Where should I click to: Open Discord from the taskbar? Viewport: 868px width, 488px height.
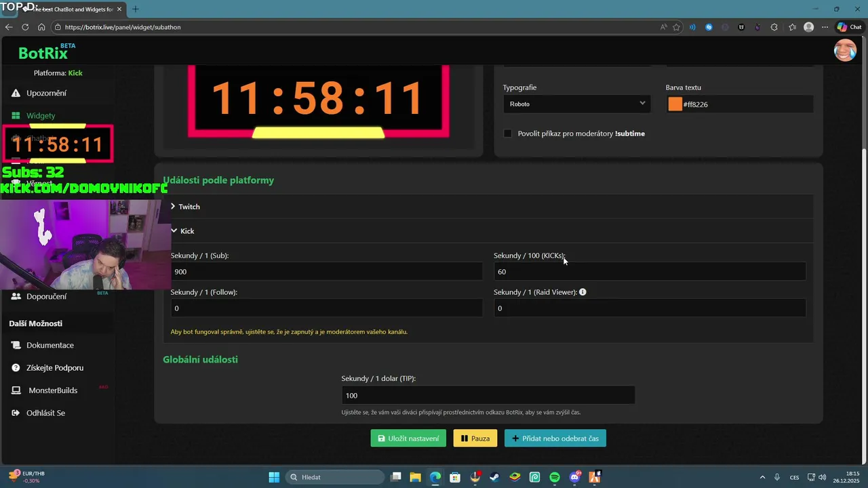574,477
